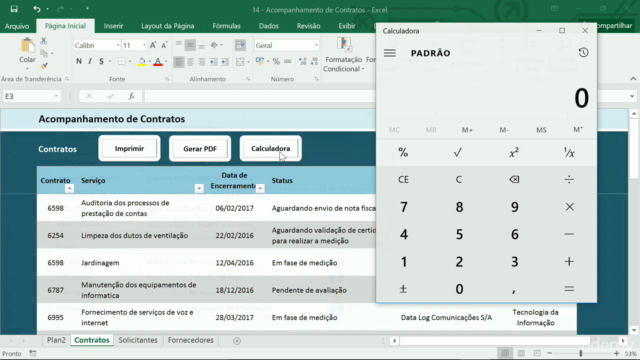
Task: Undo the last action
Action: (x=37, y=9)
